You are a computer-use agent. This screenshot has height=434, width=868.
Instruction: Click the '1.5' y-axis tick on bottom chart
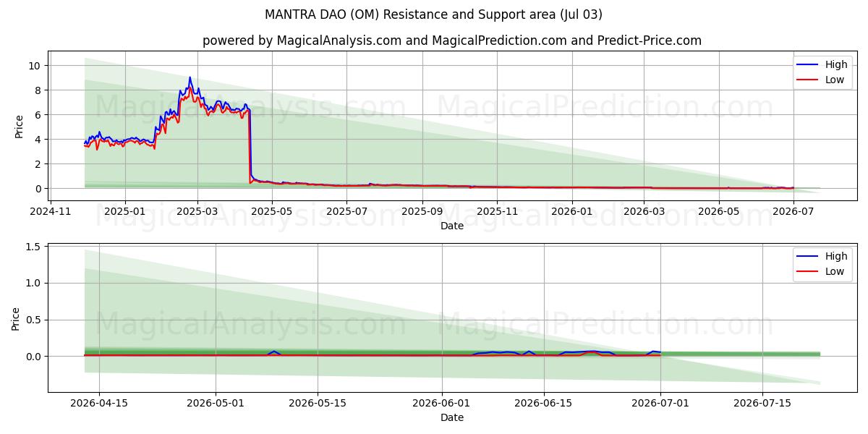pos(35,247)
